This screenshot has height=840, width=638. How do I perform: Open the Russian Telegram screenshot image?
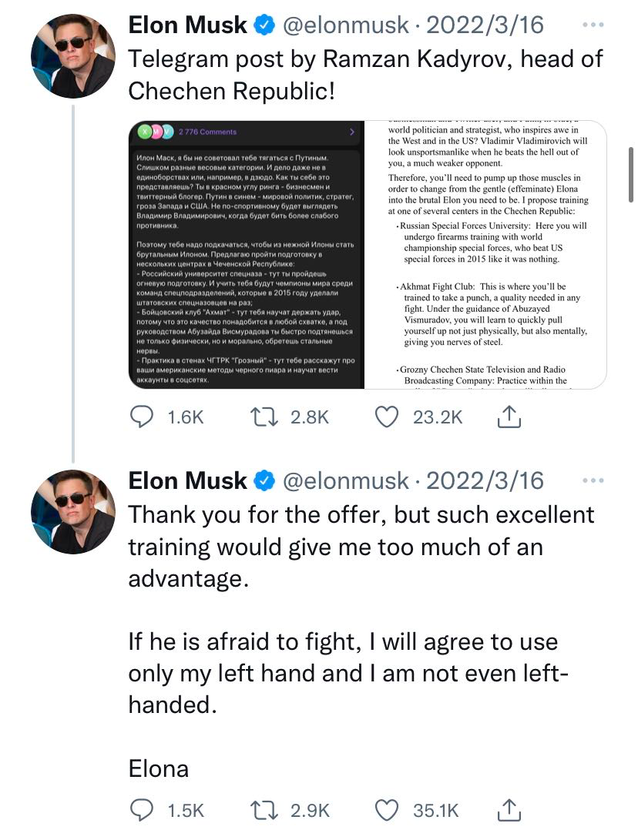[x=244, y=255]
